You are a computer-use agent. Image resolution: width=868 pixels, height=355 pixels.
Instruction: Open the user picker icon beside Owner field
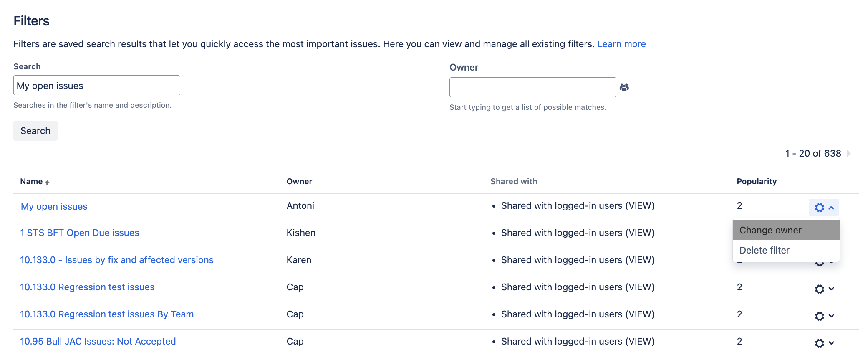pos(624,87)
